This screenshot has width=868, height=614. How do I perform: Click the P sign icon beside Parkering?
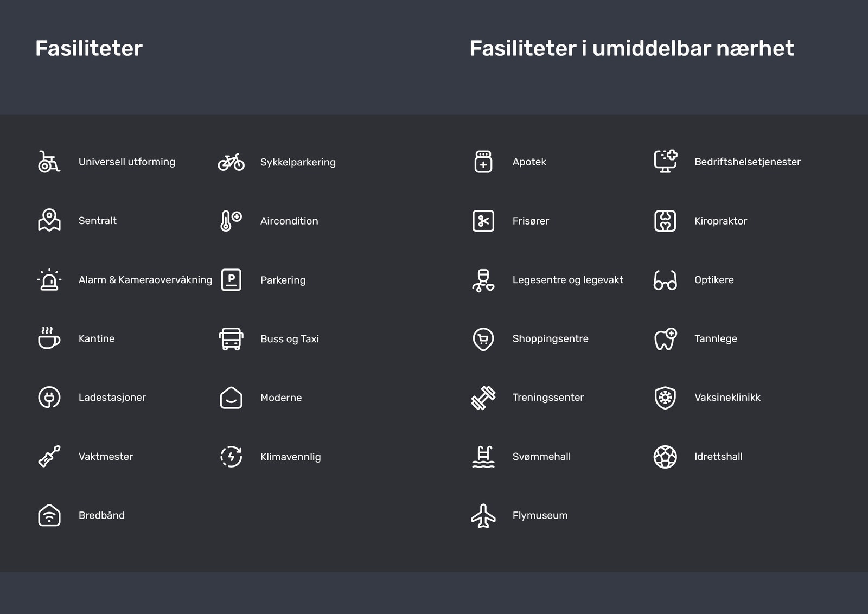click(231, 279)
